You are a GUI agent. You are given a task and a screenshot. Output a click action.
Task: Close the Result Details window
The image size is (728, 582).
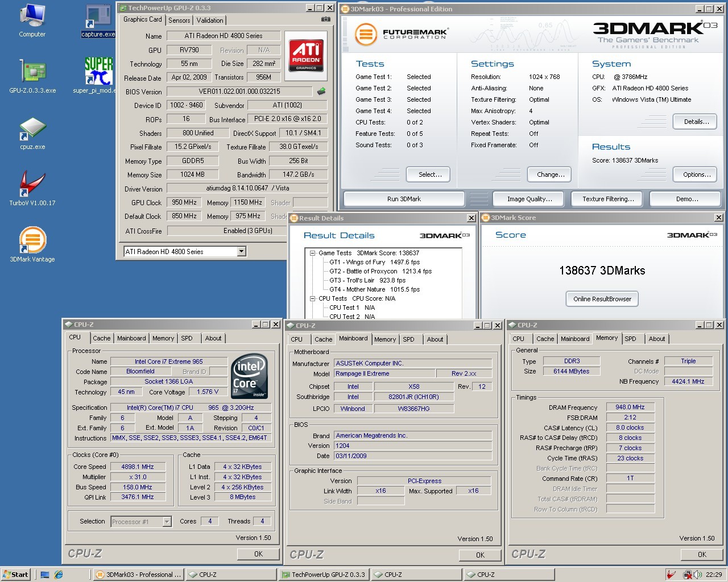coord(471,218)
